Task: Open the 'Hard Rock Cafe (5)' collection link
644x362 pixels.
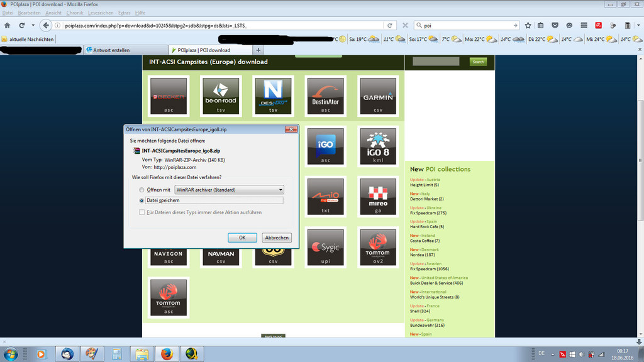Action: coord(427,226)
